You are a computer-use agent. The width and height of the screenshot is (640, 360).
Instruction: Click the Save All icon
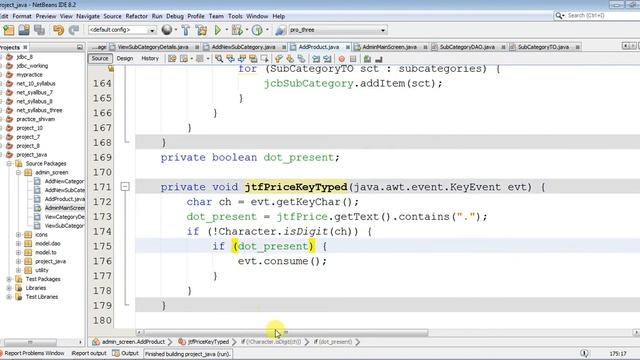tap(40, 30)
